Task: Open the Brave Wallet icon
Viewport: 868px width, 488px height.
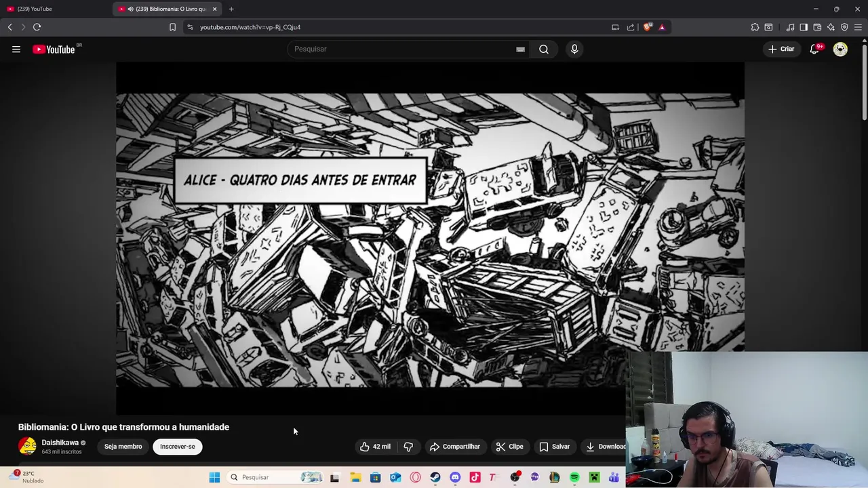Action: (817, 27)
